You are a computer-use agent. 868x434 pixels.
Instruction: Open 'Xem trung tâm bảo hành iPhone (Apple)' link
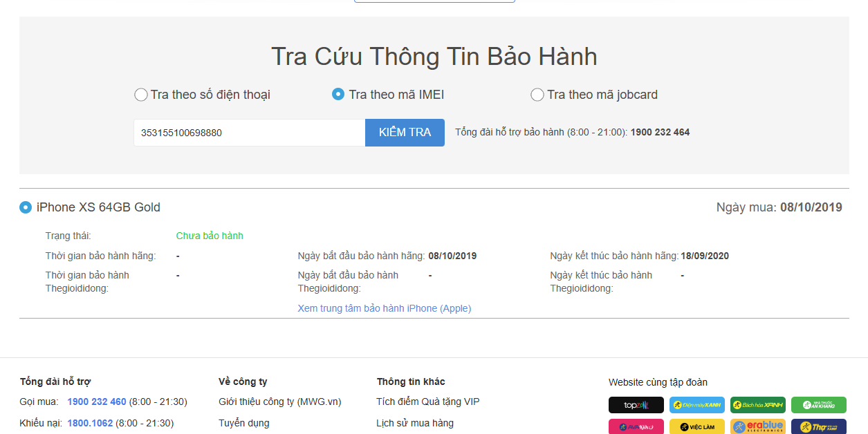[384, 308]
